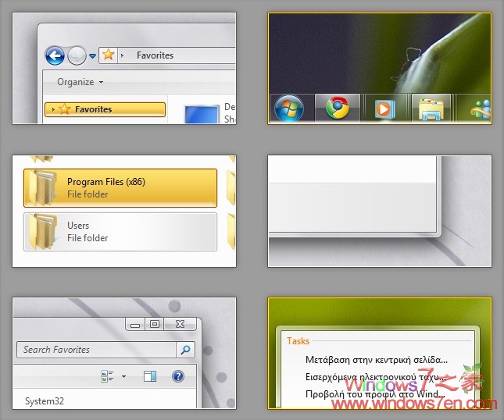Click Μετάβαση στην κεντρική σελίδα task

pyautogui.click(x=377, y=360)
